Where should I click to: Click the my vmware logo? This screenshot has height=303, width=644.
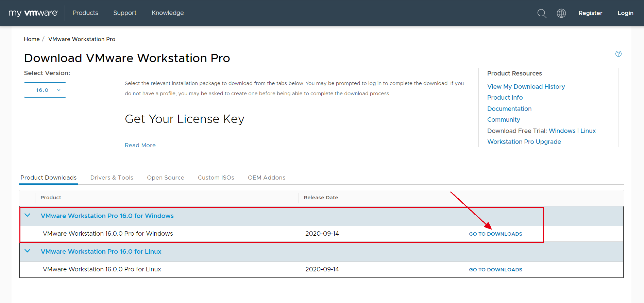[x=33, y=13]
